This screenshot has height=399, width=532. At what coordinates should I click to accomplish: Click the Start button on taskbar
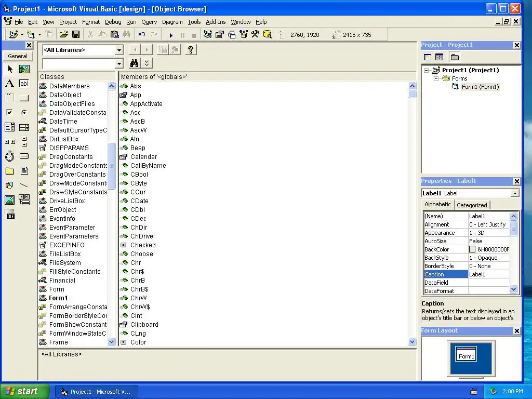click(x=24, y=391)
